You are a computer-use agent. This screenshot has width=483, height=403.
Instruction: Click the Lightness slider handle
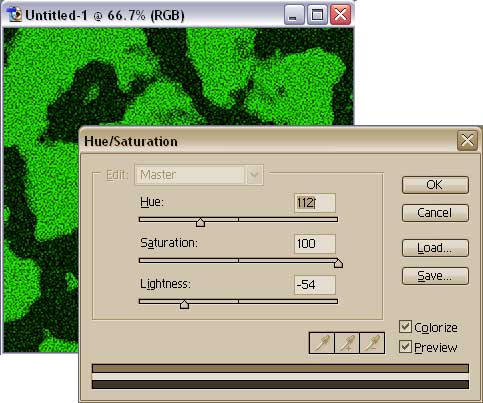pyautogui.click(x=184, y=304)
